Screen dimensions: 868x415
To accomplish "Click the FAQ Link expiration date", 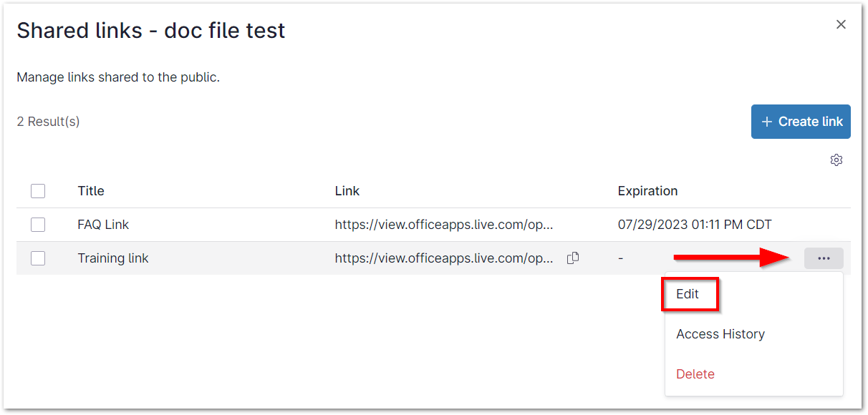I will pos(695,225).
